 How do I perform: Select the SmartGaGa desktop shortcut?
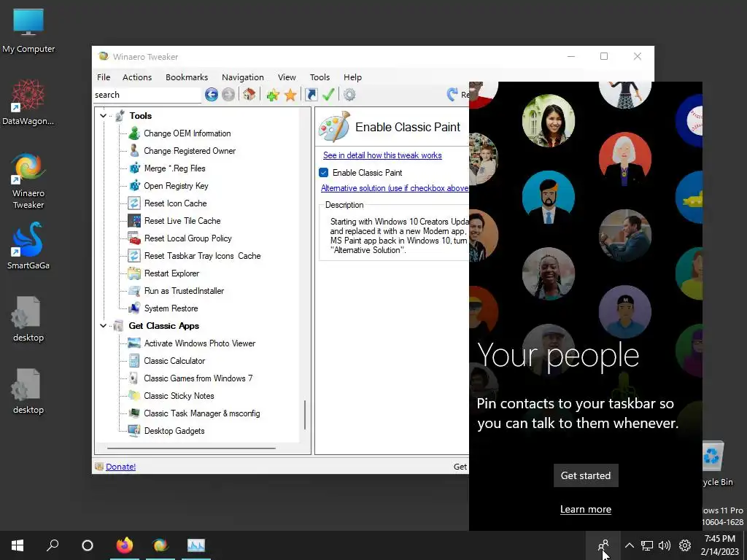coord(28,246)
